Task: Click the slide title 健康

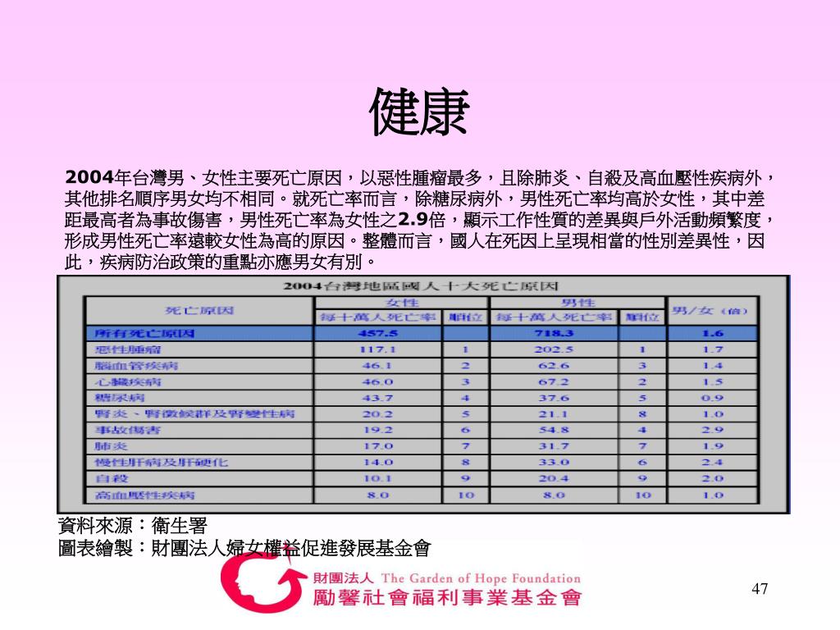Action: 419,112
